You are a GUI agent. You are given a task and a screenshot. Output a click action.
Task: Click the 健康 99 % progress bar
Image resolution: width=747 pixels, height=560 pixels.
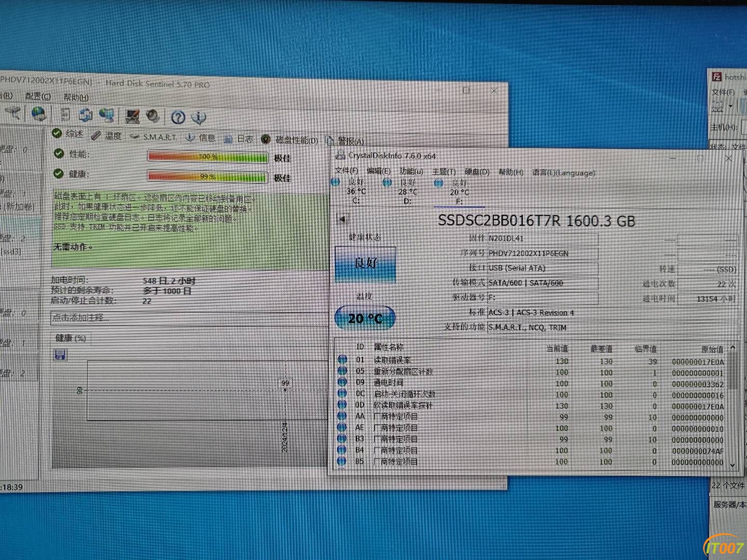click(x=208, y=177)
